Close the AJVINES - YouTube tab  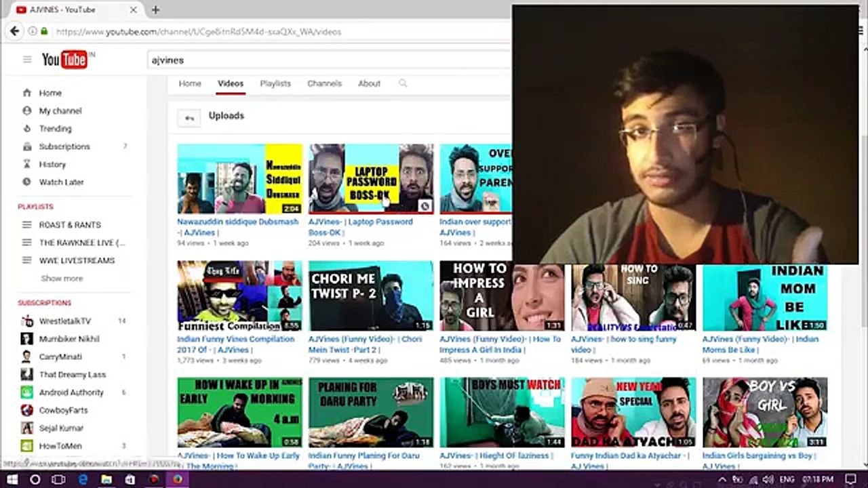134,9
